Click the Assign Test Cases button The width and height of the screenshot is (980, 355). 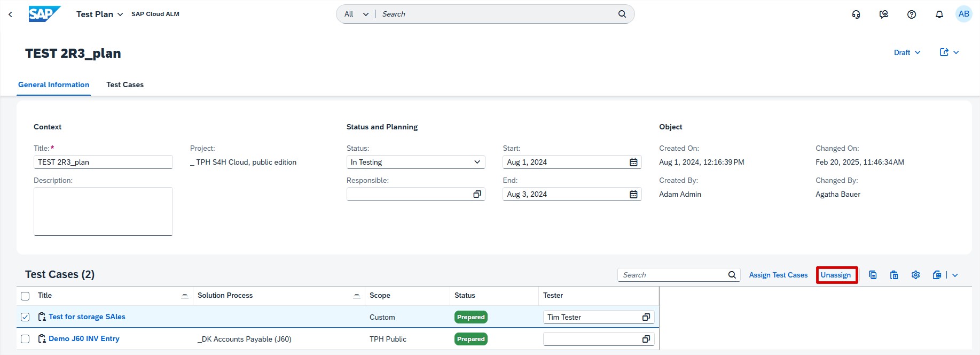[x=778, y=275]
